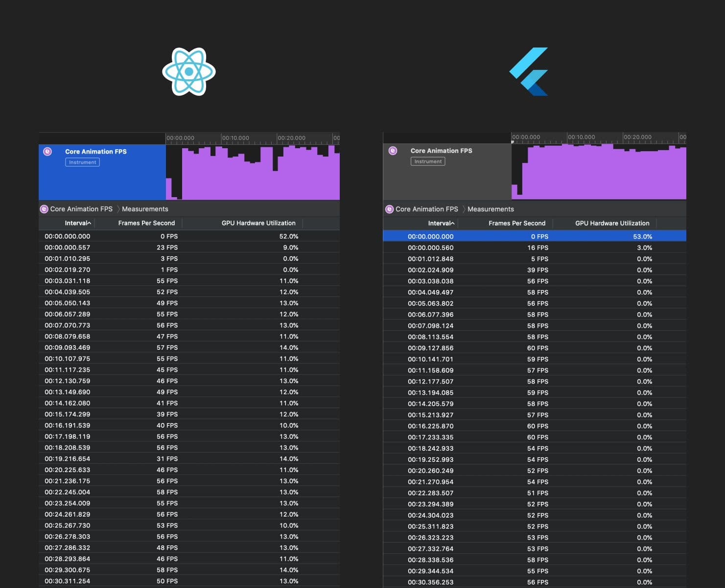Select row 00:11.158.609 in the Flutter table
Viewport: 725px width, 588px height.
pyautogui.click(x=535, y=370)
